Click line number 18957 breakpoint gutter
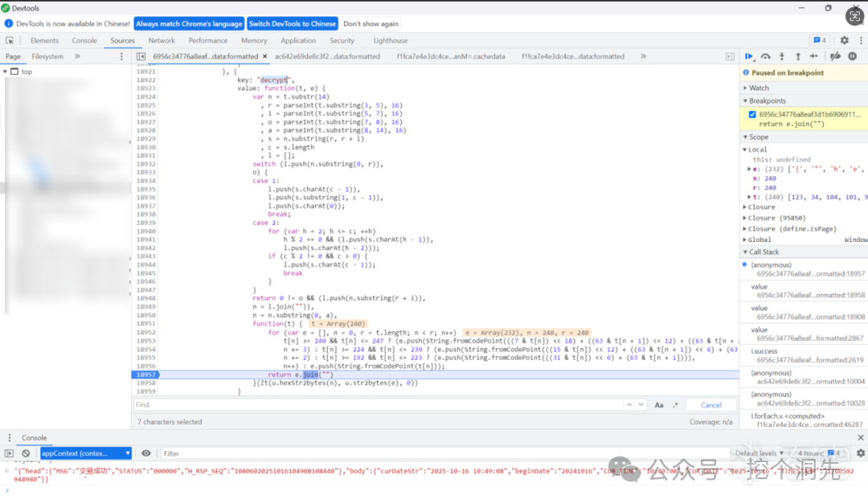This screenshot has height=504, width=868. (x=145, y=375)
